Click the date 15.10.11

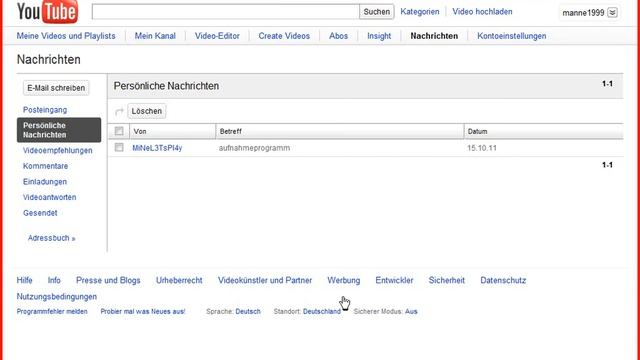coord(482,148)
